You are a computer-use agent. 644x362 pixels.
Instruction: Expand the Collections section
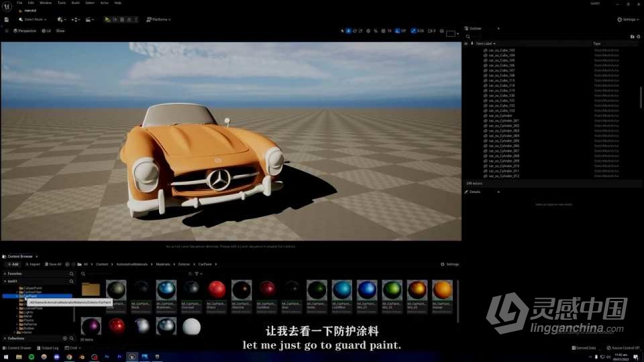coord(5,339)
